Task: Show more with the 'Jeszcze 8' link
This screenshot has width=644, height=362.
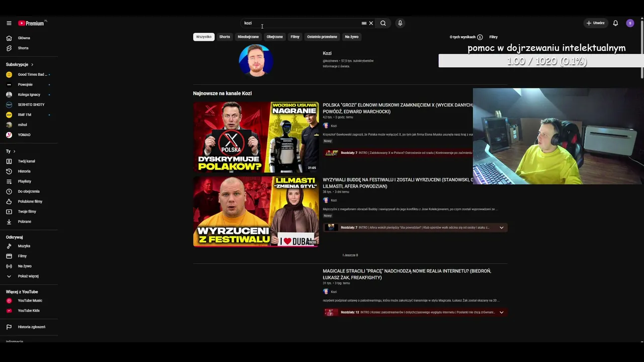Action: click(350, 255)
